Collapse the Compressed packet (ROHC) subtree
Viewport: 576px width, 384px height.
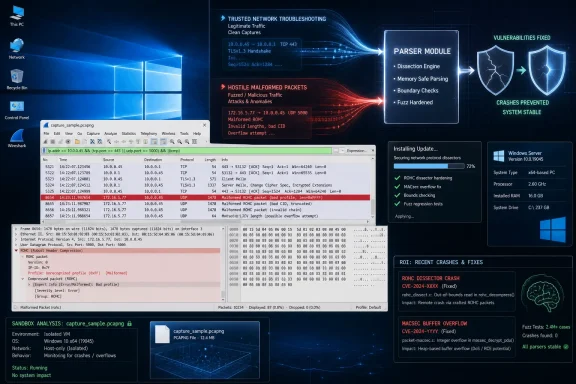click(x=22, y=279)
